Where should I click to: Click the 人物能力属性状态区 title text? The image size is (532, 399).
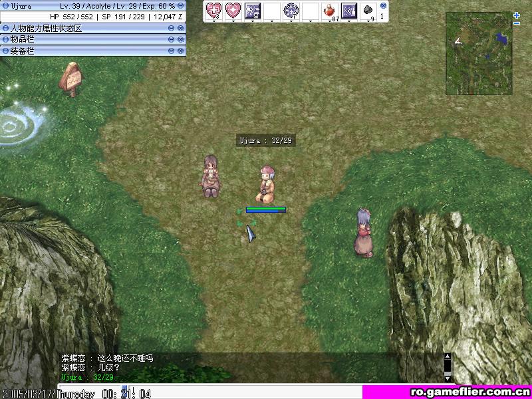coord(46,29)
